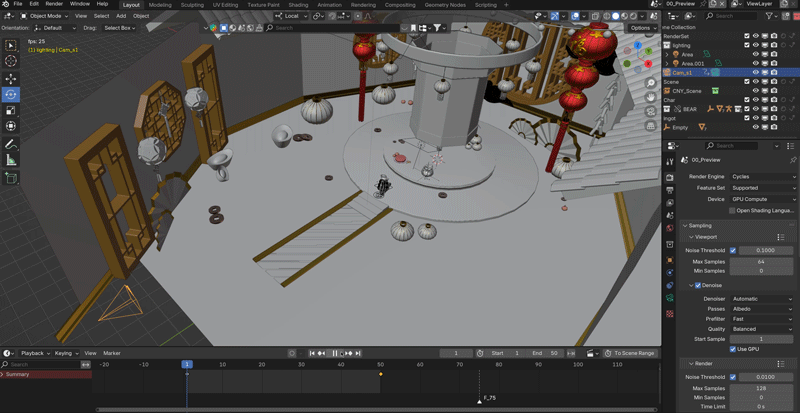800x413 pixels.
Task: Switch to the Geometry Nodes workspace tab
Action: click(x=445, y=5)
